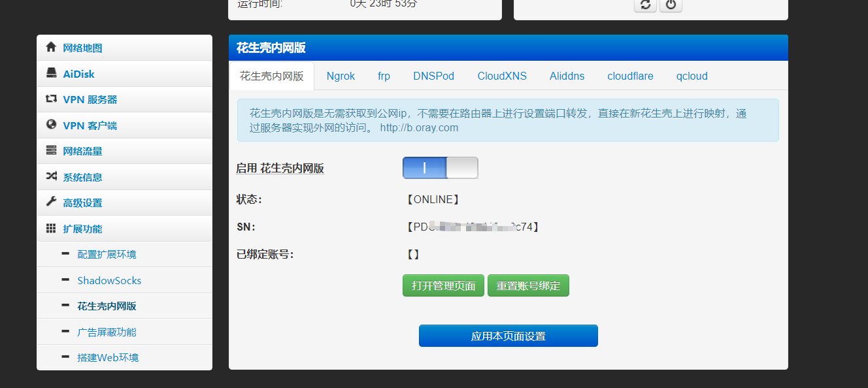Open VPN 服务器 menu item
The width and height of the screenshot is (868, 388).
[124, 99]
